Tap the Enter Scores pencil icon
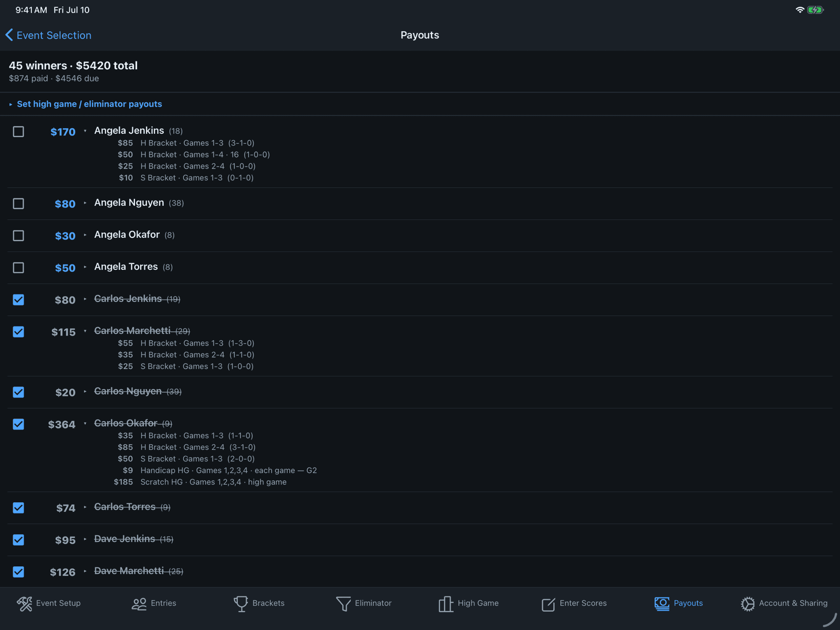The height and width of the screenshot is (630, 840). 548,604
